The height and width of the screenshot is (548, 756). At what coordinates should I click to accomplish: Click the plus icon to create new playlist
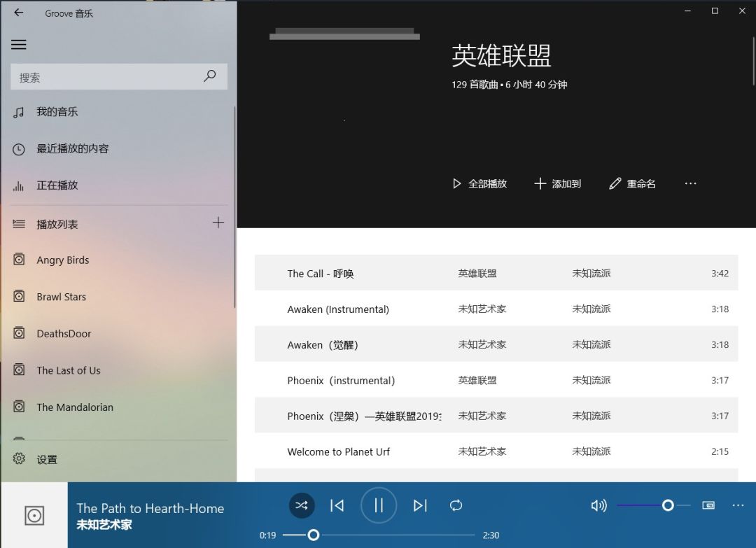click(x=218, y=222)
